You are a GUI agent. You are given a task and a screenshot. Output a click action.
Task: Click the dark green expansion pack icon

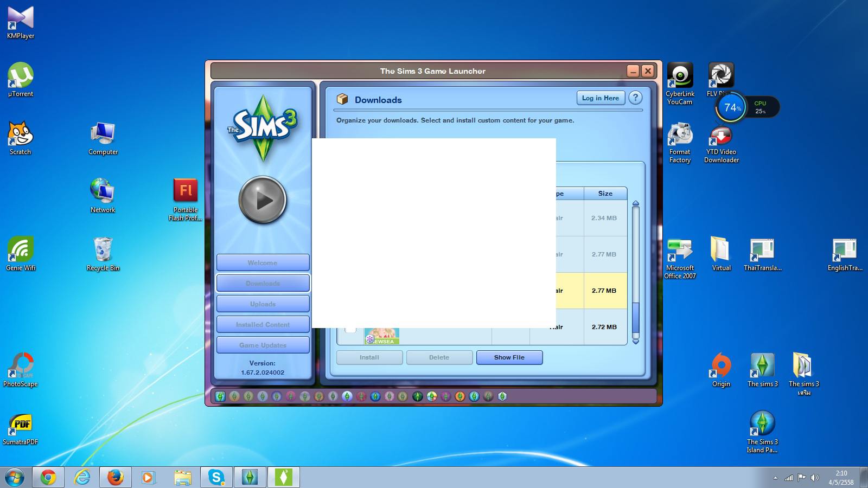coord(417,396)
